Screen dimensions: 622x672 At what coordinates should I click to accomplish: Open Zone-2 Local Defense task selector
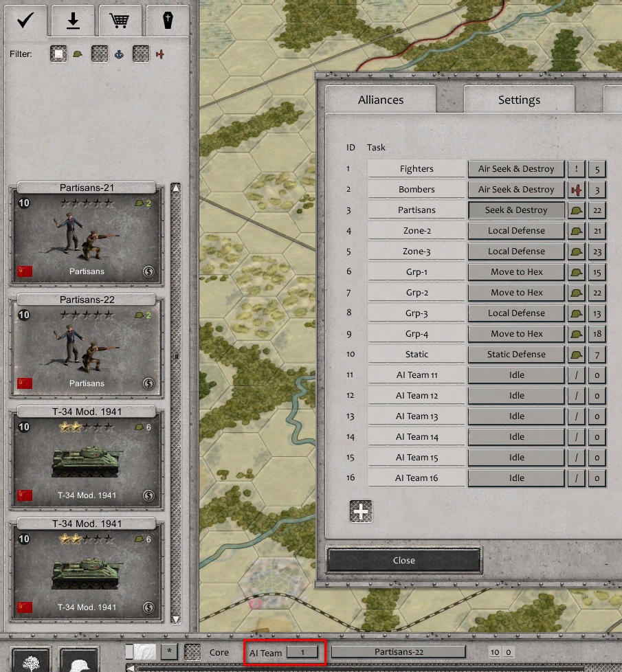516,231
